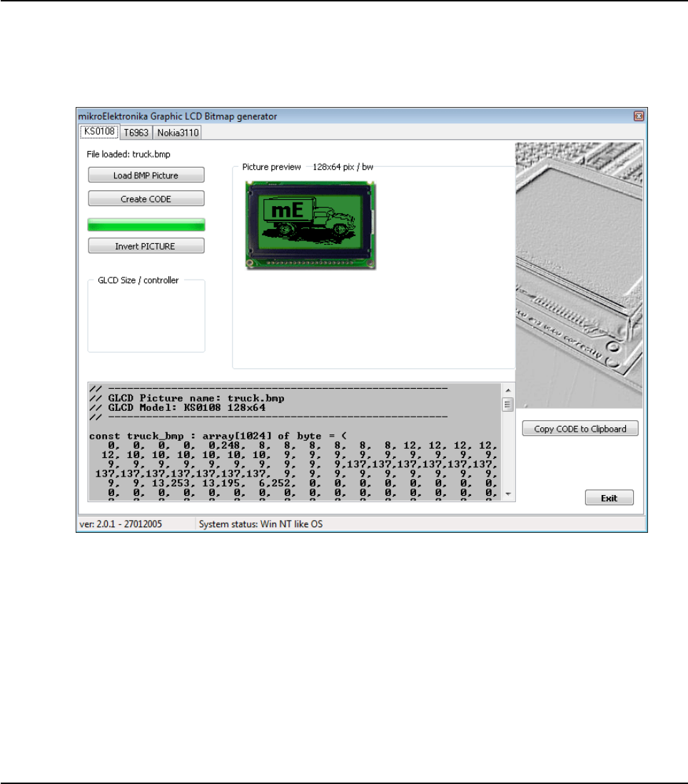Select the Nokia3110 tab
Screen dimensions: 688x784
178,133
